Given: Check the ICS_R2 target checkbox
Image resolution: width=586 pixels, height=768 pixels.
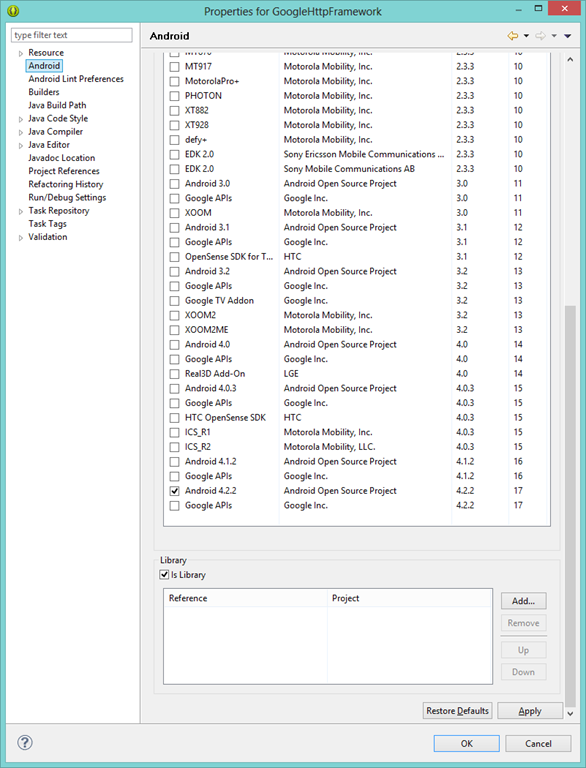Looking at the screenshot, I should 174,447.
